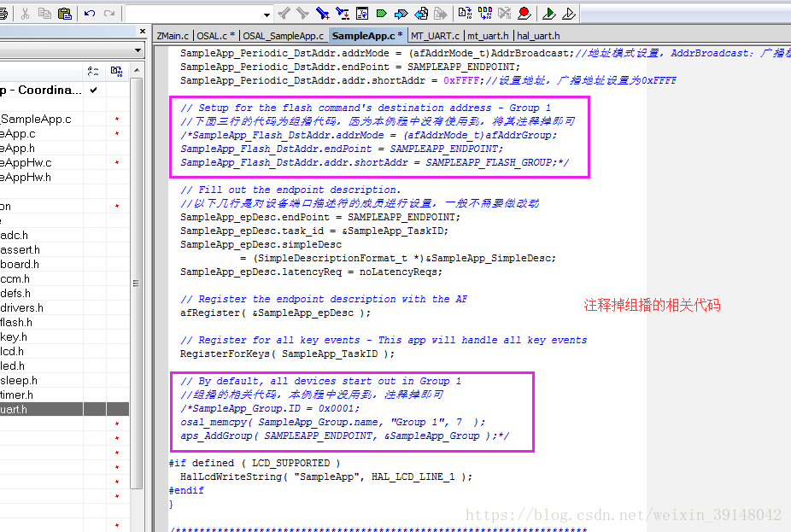Click the 0xFFFF value in the shortAddr line

pyautogui.click(x=461, y=80)
